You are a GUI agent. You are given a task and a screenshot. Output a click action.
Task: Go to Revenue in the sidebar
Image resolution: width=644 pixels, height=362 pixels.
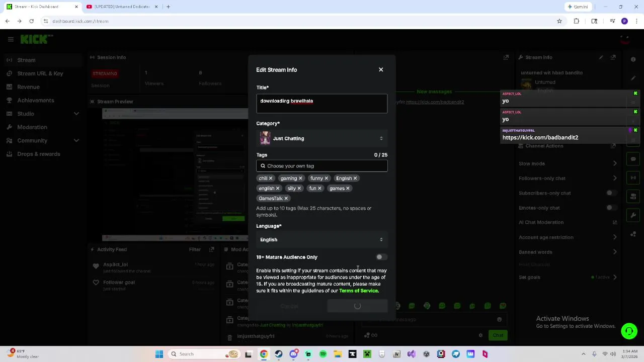tap(43, 87)
